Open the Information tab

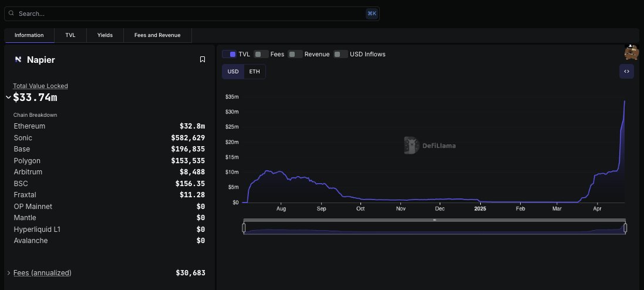pos(29,35)
